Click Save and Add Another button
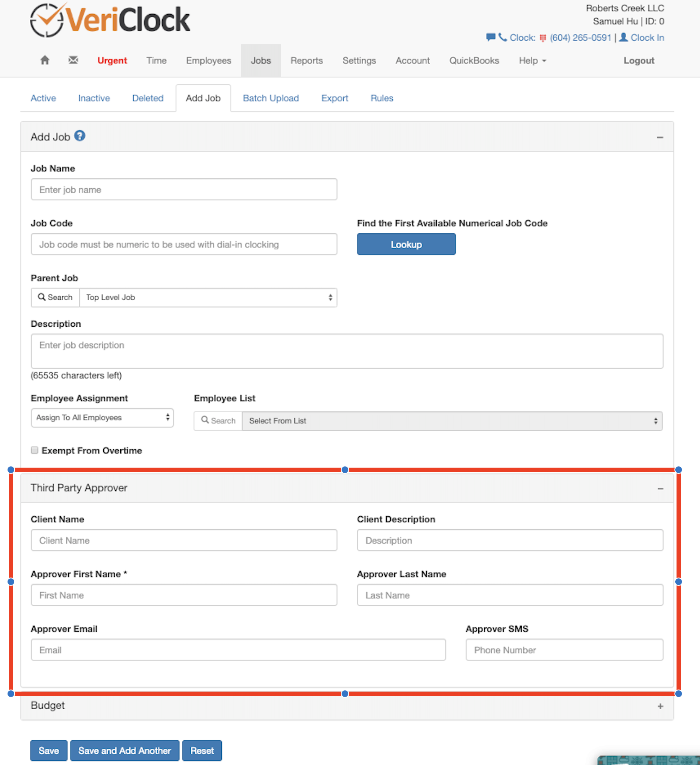The height and width of the screenshot is (765, 700). (124, 751)
